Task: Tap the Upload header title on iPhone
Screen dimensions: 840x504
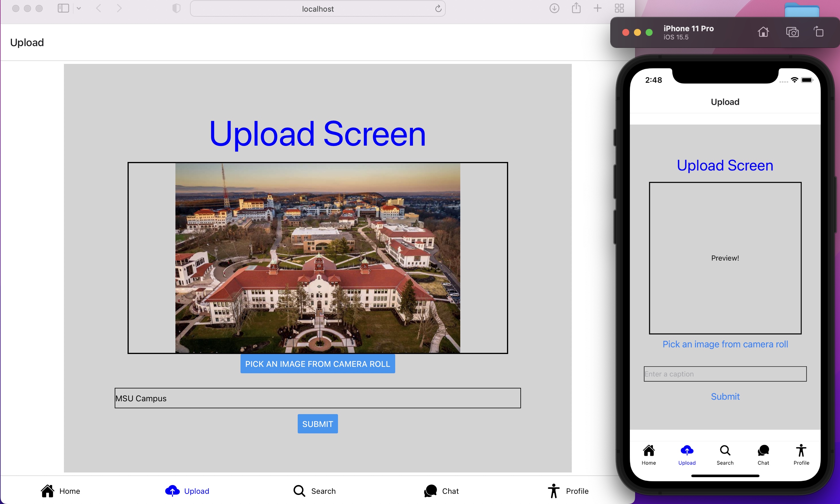Action: coord(725,102)
